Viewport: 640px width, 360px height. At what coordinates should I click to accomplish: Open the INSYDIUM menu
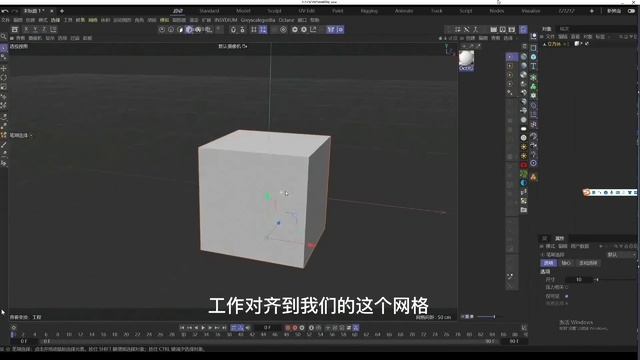(226, 20)
